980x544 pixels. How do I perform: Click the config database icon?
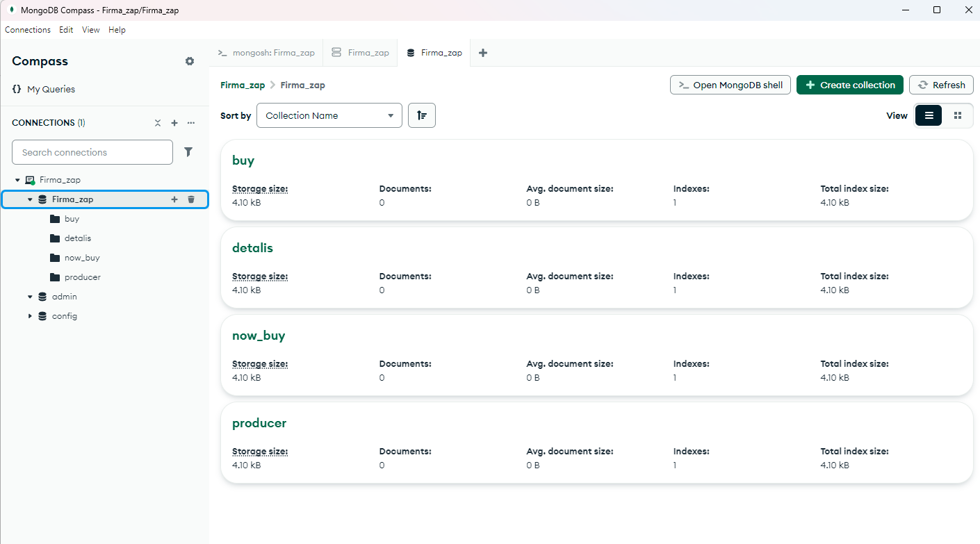tap(42, 316)
